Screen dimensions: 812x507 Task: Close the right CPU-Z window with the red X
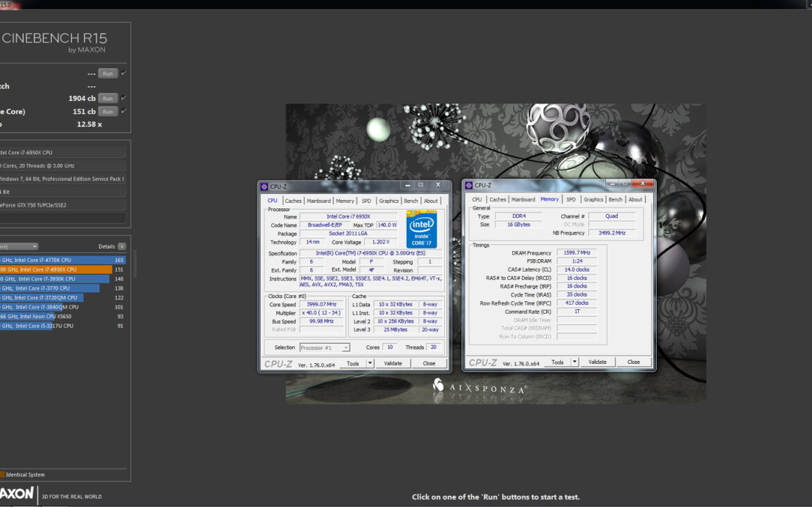pos(643,184)
